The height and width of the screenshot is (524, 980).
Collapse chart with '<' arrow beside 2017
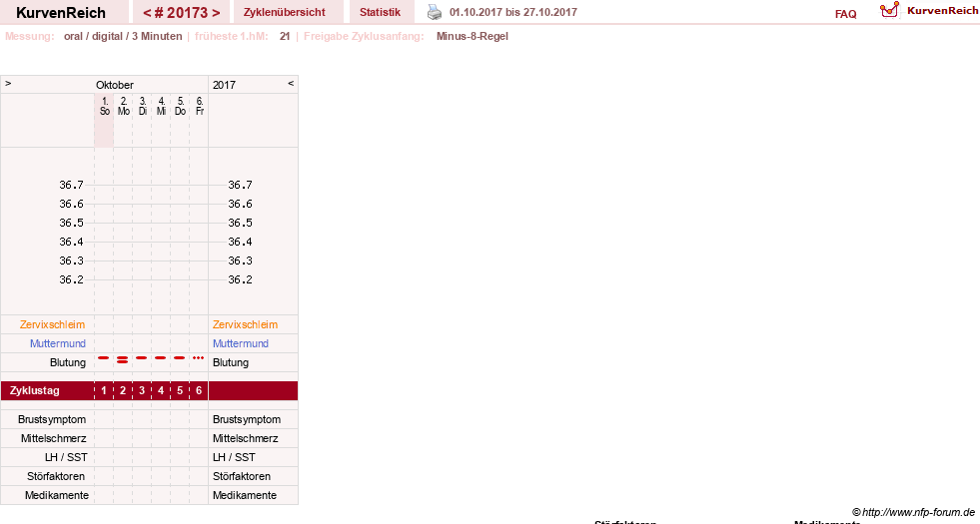(291, 83)
